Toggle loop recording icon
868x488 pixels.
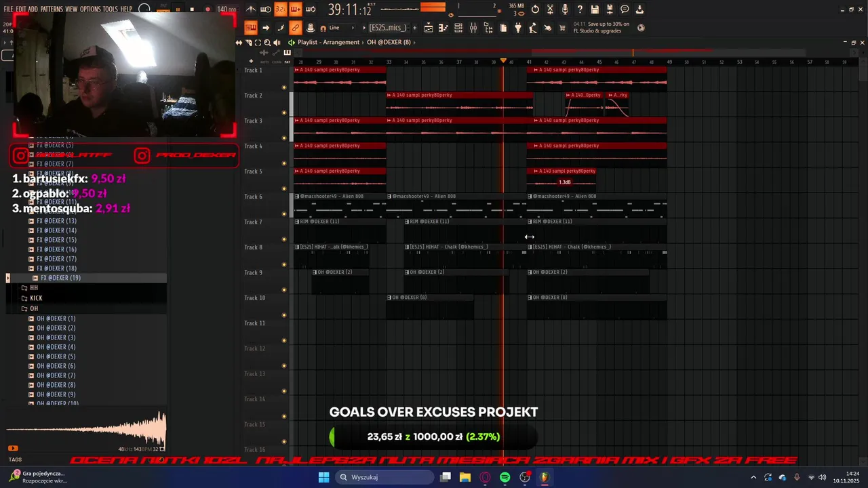click(x=311, y=9)
